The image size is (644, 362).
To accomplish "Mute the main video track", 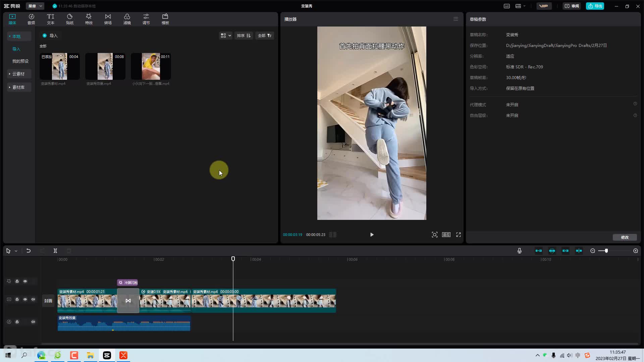I will pyautogui.click(x=33, y=299).
